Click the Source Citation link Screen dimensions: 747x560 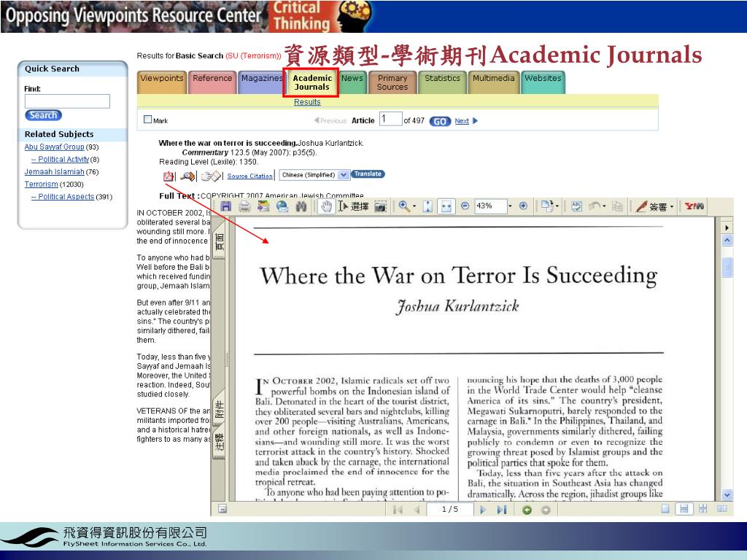(249, 176)
